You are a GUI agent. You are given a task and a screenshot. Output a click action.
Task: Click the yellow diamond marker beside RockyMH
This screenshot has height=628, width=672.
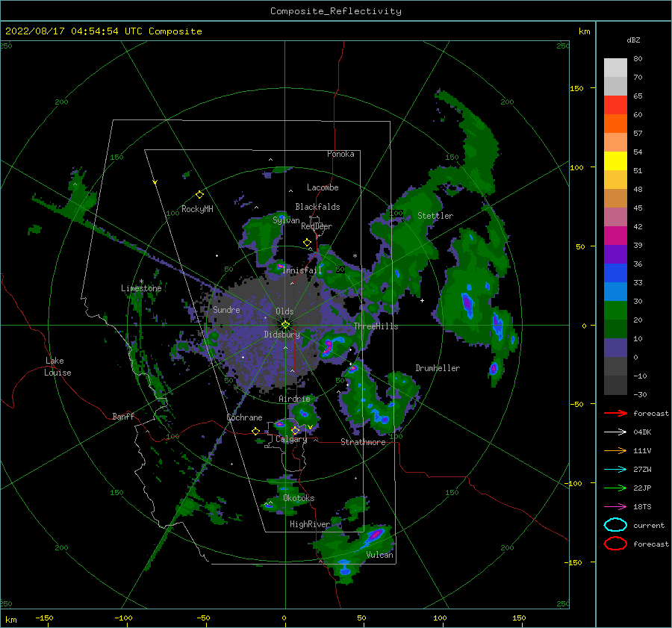199,195
